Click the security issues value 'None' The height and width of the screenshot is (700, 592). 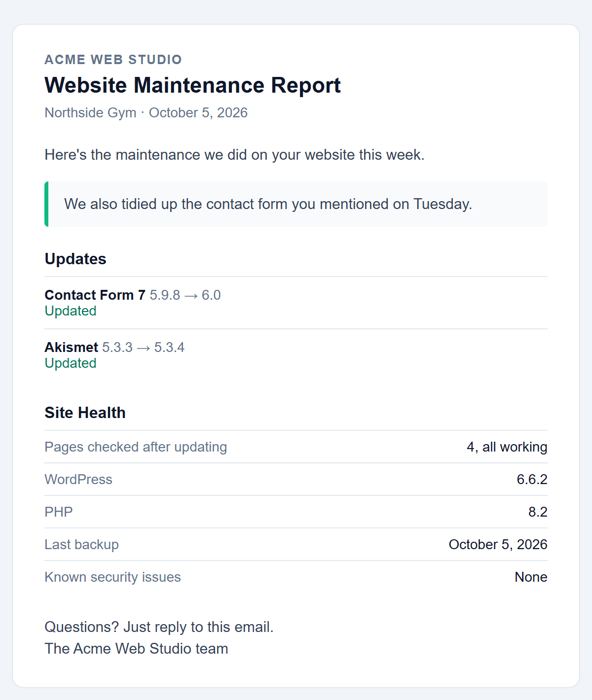(531, 577)
